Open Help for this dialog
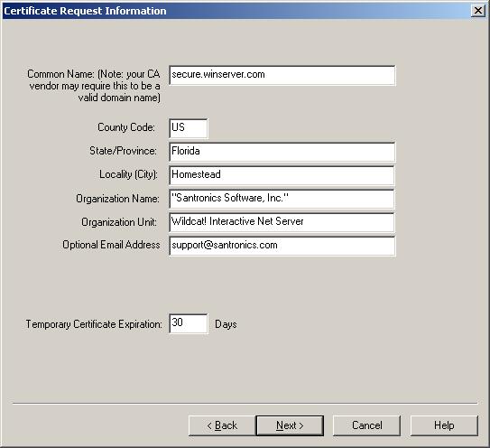Screen dimensions: 490x448 (444, 425)
